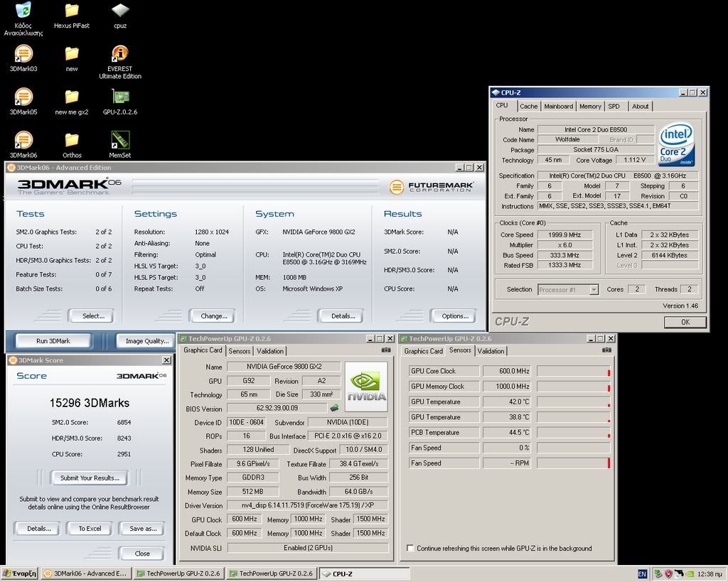Enable continue refreshing in background checkbox

coord(410,548)
